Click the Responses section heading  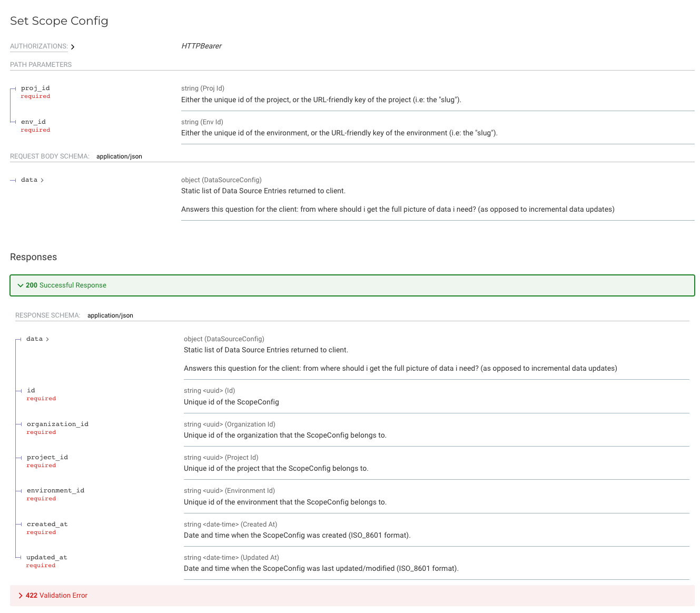click(33, 257)
